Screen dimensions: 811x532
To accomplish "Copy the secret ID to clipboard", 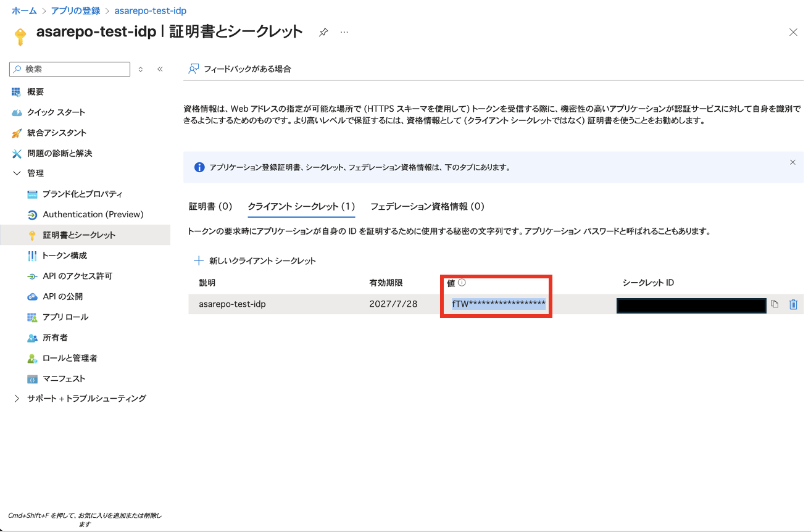I will [775, 304].
